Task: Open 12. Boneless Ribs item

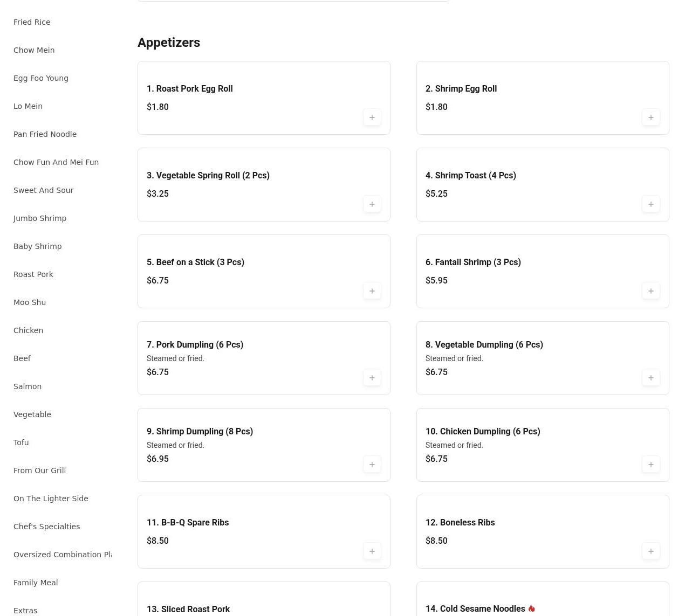Action: [543, 531]
